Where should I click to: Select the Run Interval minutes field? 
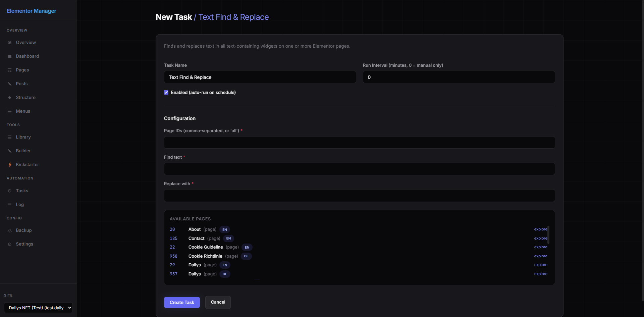click(x=458, y=77)
